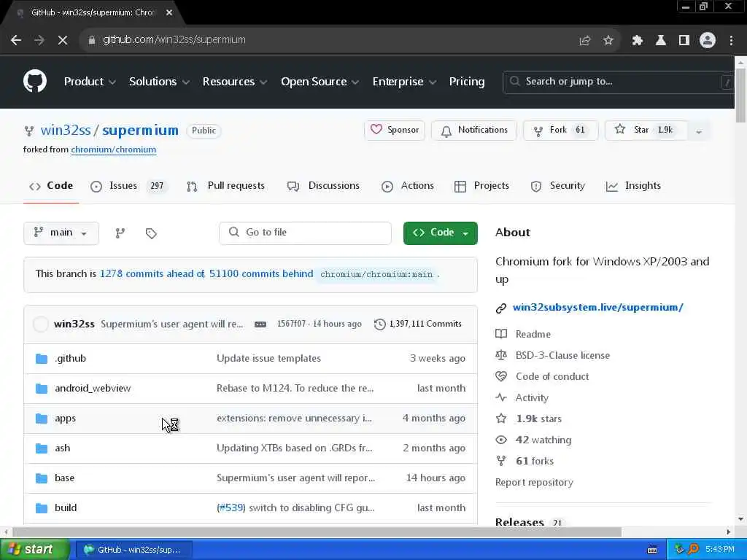Open the browser profile avatar
This screenshot has height=560, width=747.
coord(708,41)
